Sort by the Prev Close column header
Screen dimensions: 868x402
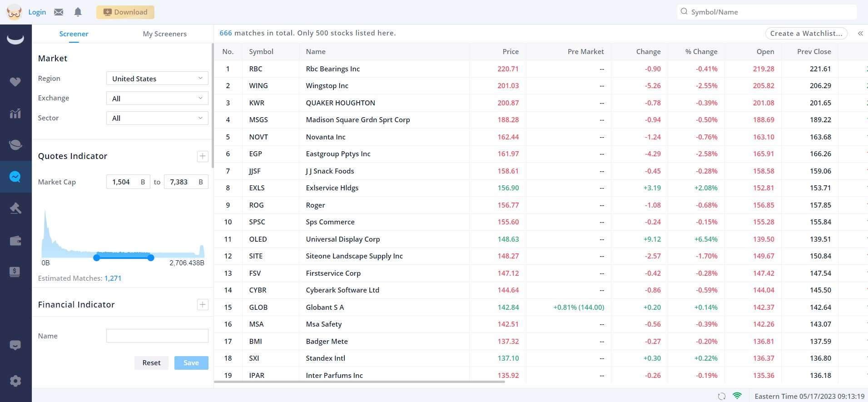click(814, 52)
